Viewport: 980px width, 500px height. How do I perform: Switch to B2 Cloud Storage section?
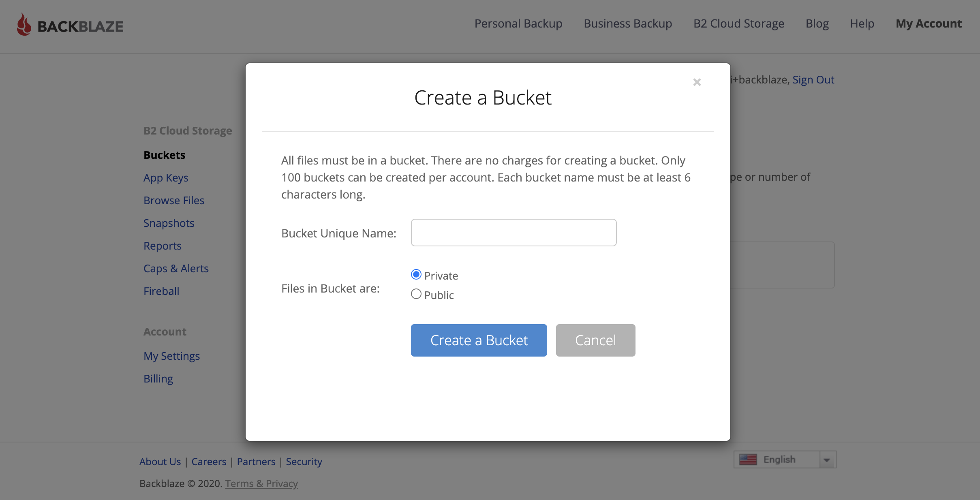pyautogui.click(x=738, y=24)
